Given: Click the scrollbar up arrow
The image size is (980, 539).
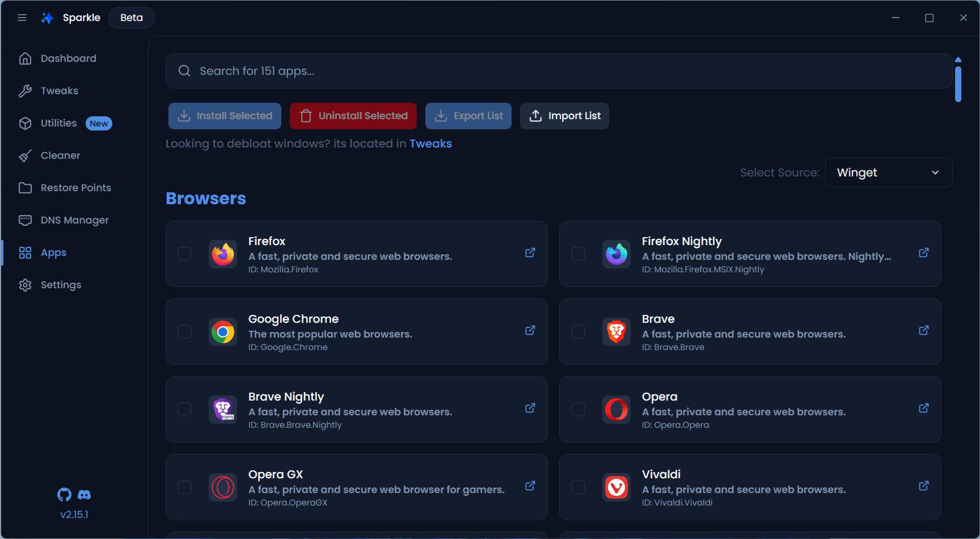Looking at the screenshot, I should (958, 60).
